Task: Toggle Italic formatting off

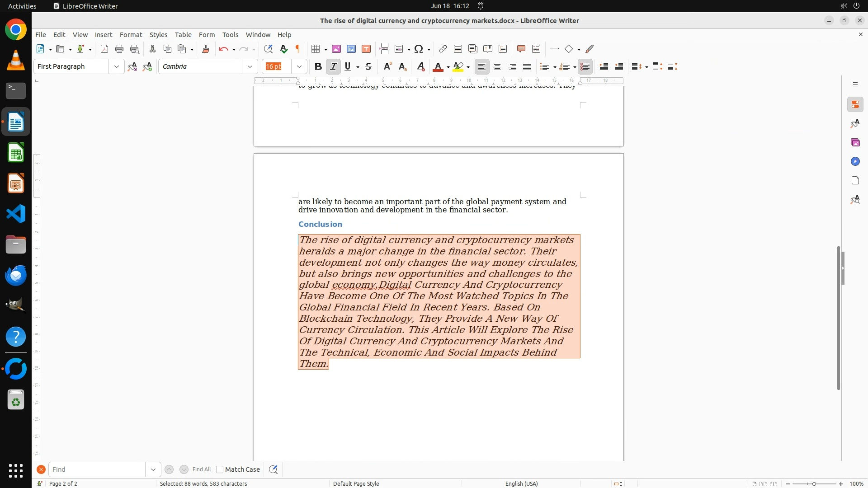Action: (x=333, y=66)
